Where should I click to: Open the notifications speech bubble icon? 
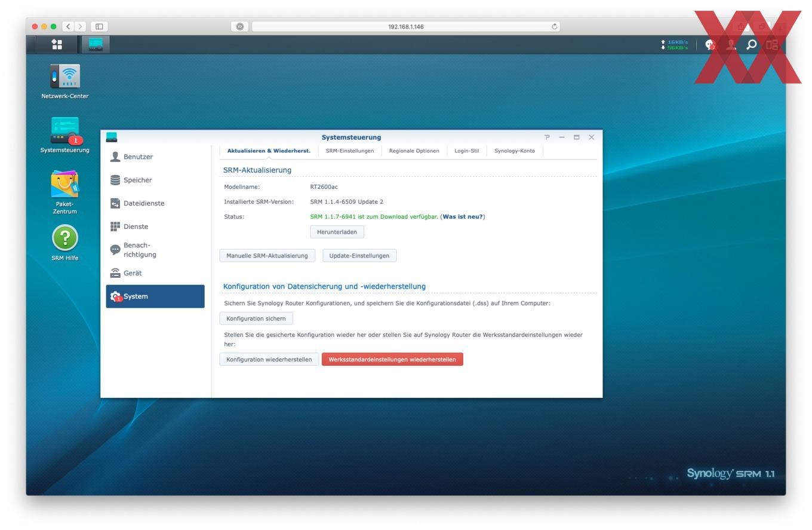(709, 44)
